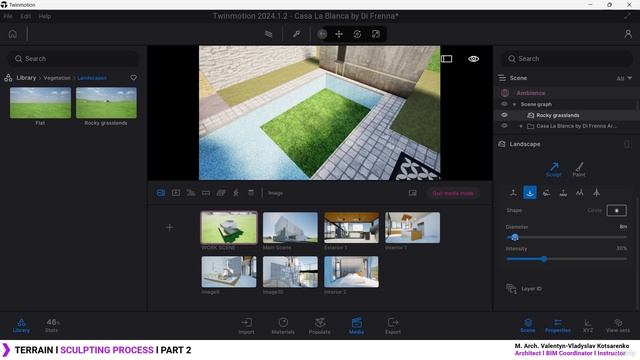Select the twin-peaks noise sculpt tool
Viewport: 640px width, 360px height.
click(x=580, y=192)
